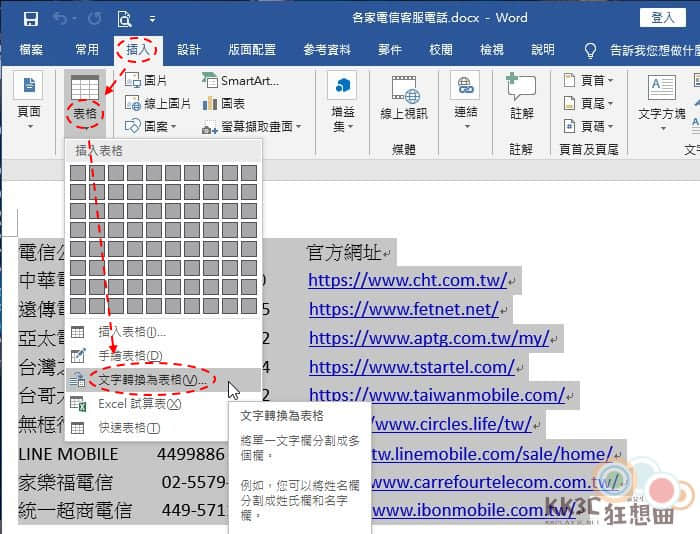Click the number 4499886

pyautogui.click(x=191, y=454)
